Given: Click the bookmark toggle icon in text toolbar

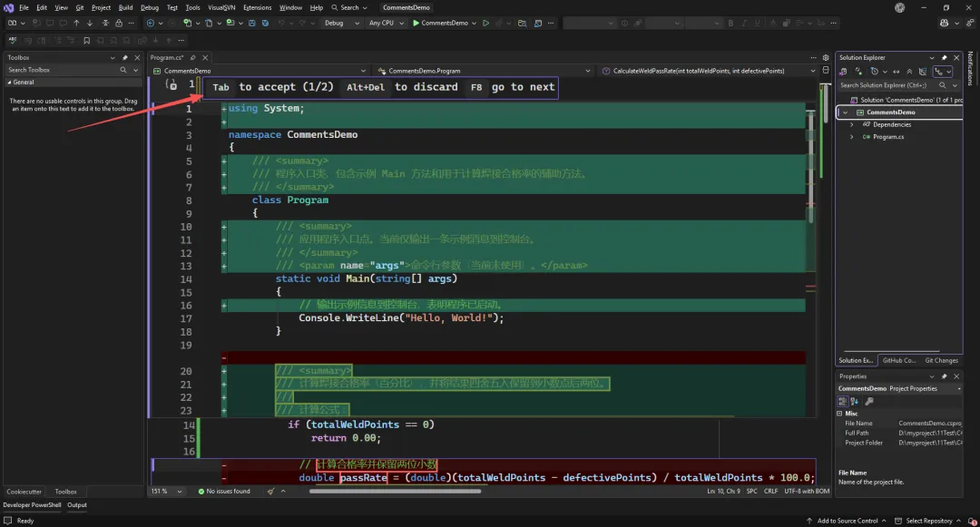Looking at the screenshot, I should (x=87, y=41).
